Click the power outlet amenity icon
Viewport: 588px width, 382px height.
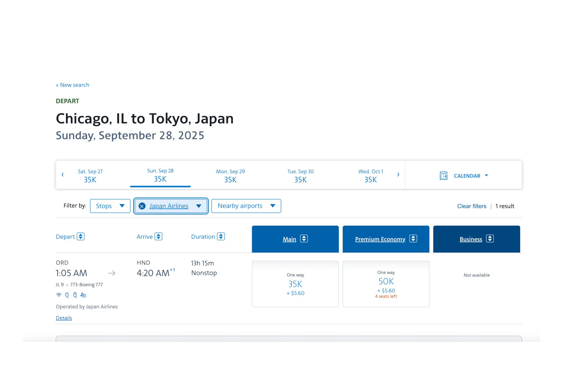click(x=67, y=295)
